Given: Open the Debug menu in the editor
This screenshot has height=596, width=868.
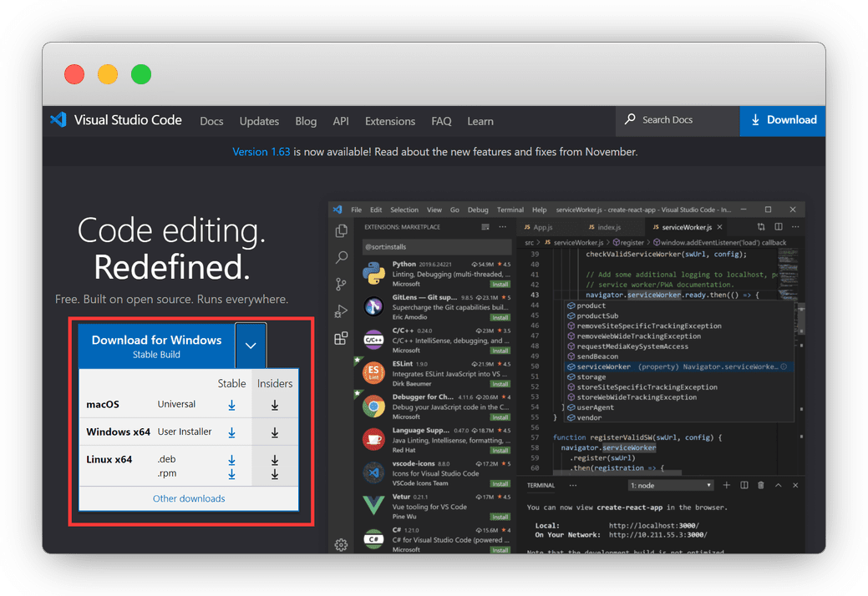Looking at the screenshot, I should 479,210.
